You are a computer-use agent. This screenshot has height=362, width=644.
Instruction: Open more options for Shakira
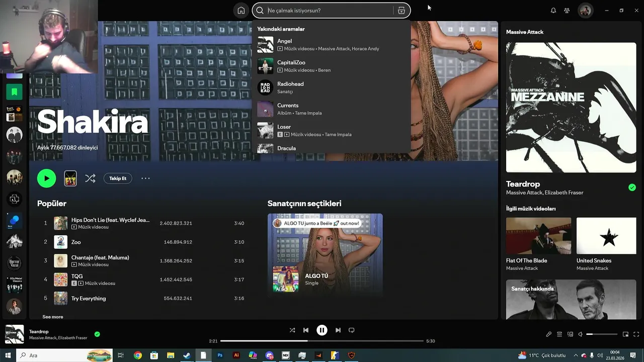tap(145, 178)
